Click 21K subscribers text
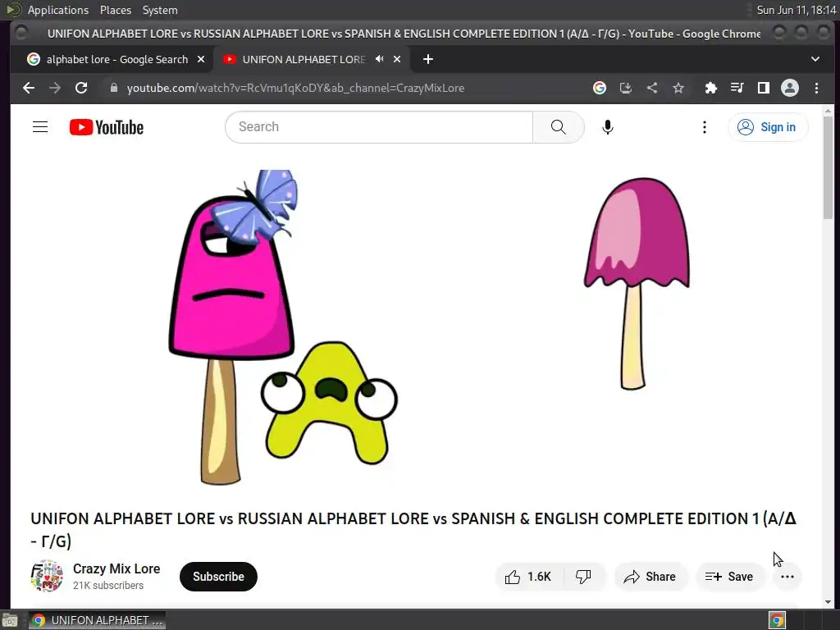 [108, 586]
